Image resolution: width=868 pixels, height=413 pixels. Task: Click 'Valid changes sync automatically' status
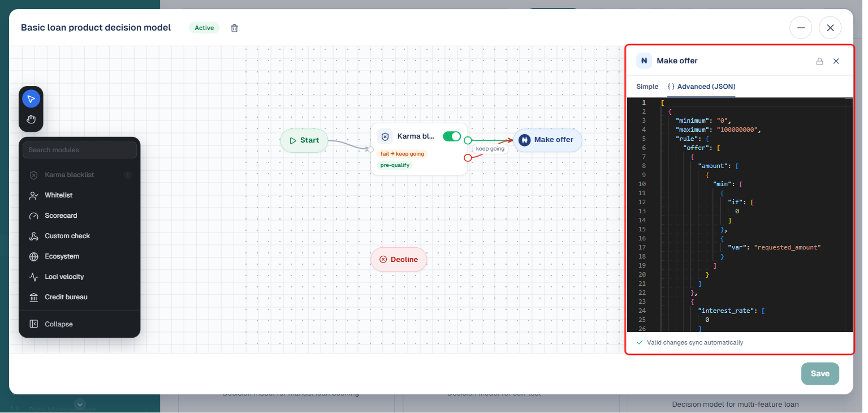[690, 342]
